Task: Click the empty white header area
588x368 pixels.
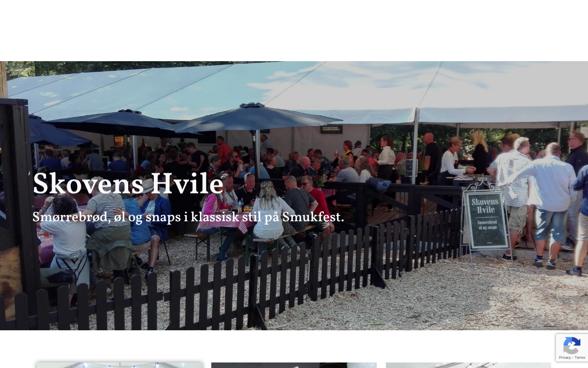Action: pos(294,30)
